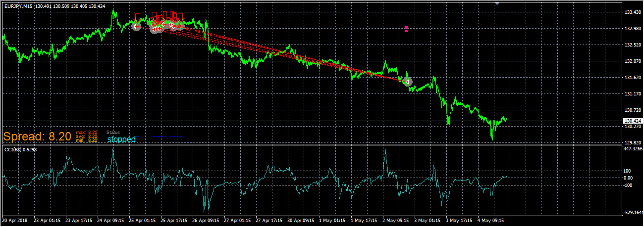
Task: Click the 132.980 price scale label
Action: pos(632,29)
